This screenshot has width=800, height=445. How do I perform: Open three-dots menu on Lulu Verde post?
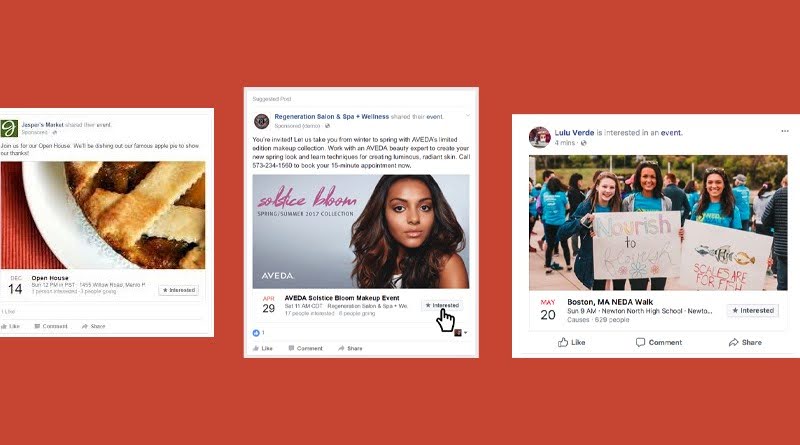pyautogui.click(x=785, y=131)
